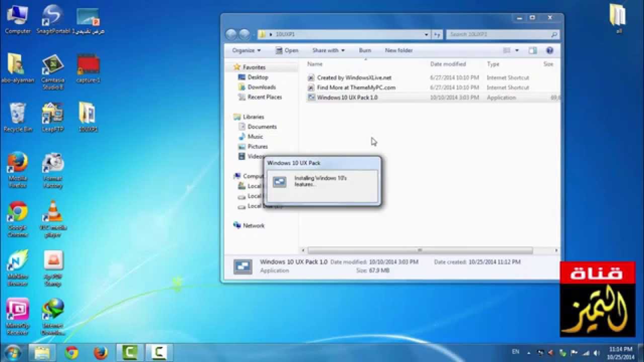Open Chrome from the taskbar

point(72,352)
